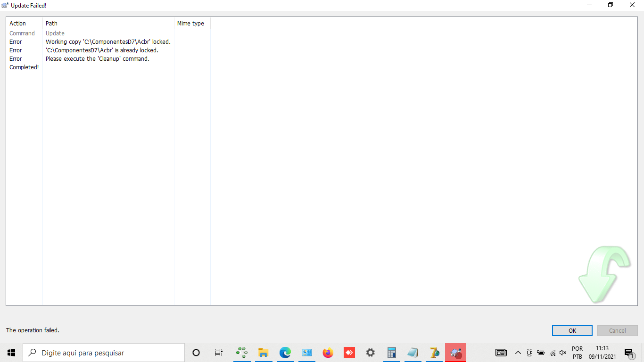Click 'The operation failed.' status text
644x362 pixels.
pyautogui.click(x=33, y=330)
